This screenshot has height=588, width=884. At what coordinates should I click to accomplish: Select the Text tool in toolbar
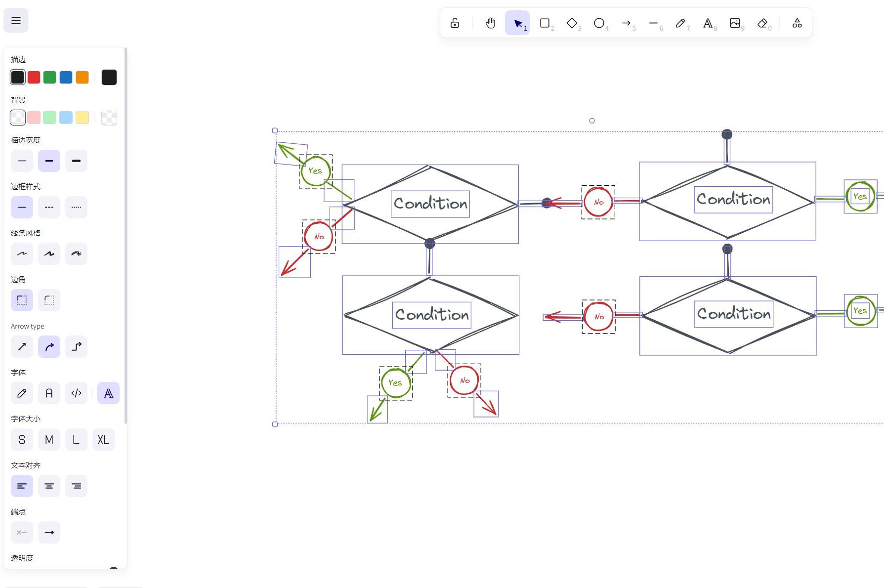coord(708,23)
